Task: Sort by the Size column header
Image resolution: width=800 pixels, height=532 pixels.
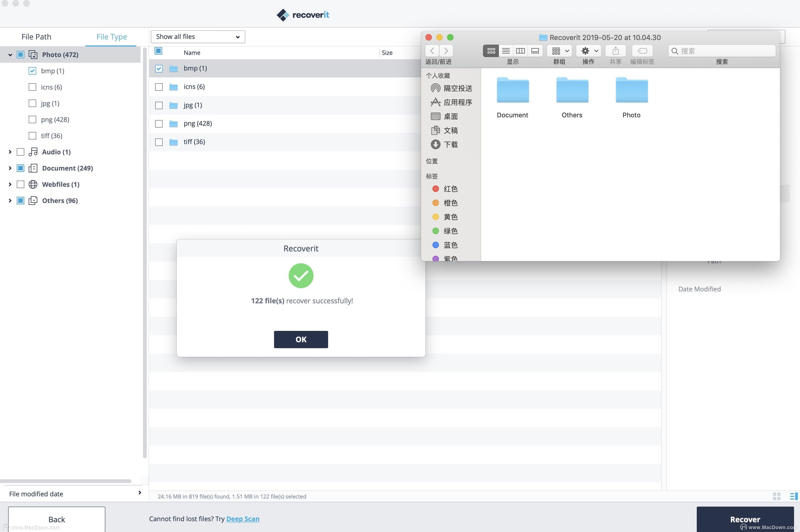Action: (387, 53)
